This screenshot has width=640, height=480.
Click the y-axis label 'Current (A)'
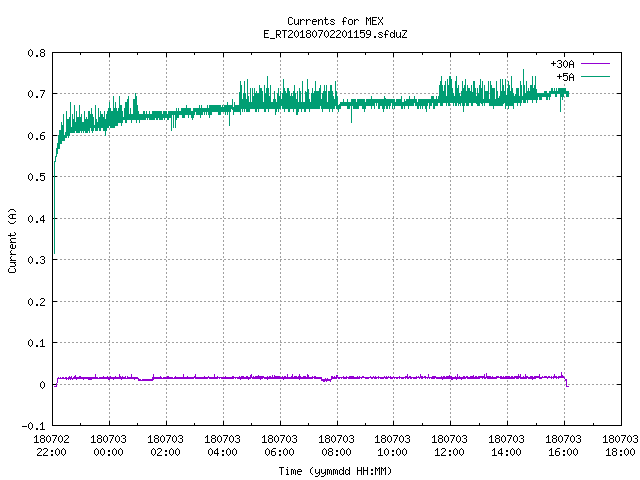(x=12, y=240)
